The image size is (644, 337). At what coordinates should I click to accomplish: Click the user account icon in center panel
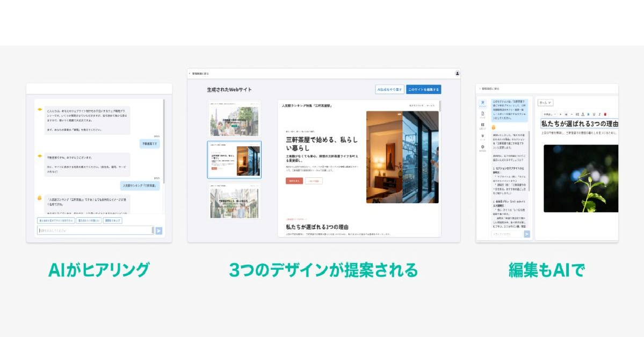pos(457,73)
